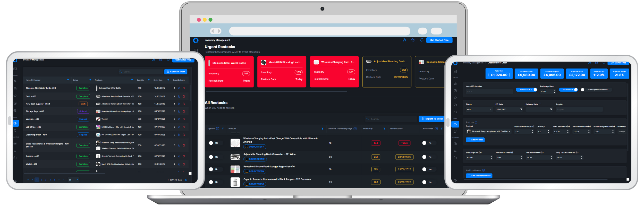Click Inventory Management breadcrumb on Create Product Order
The image size is (644, 206).
pyautogui.click(x=473, y=63)
